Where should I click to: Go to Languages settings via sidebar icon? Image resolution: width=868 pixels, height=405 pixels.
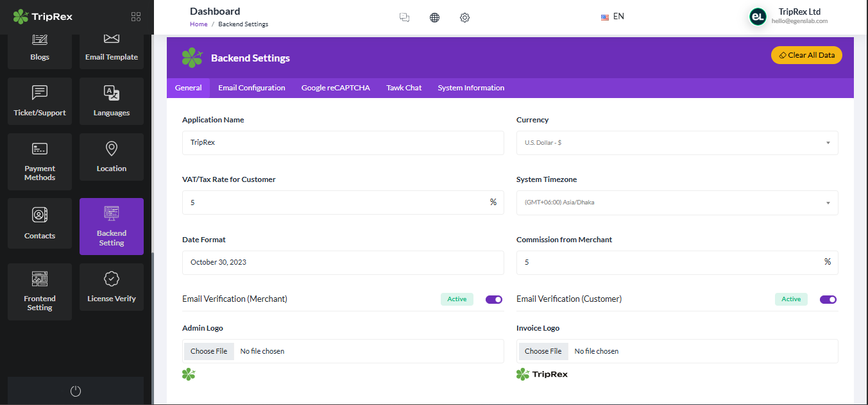(x=111, y=101)
